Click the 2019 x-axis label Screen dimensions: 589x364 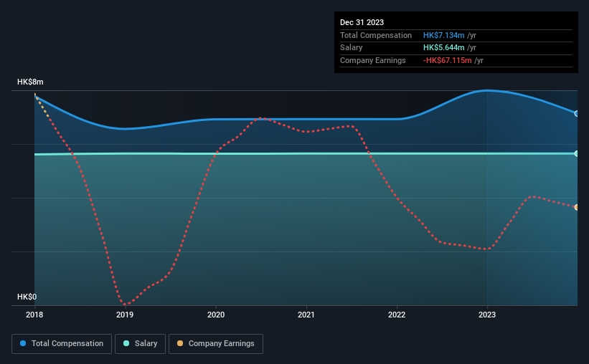(125, 315)
